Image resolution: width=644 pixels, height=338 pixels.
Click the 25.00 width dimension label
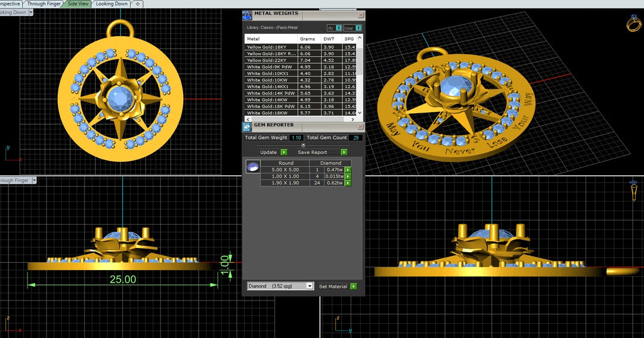[x=123, y=280]
